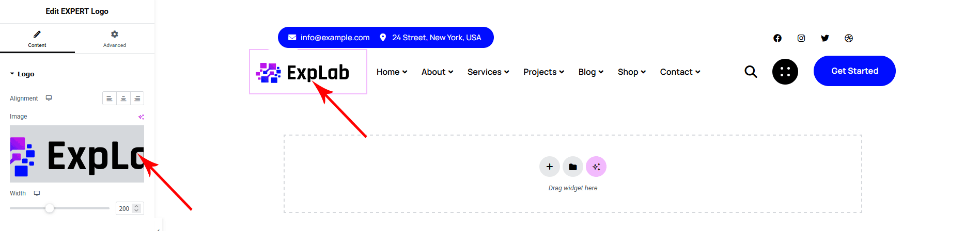Click the Get Started button

pos(854,71)
